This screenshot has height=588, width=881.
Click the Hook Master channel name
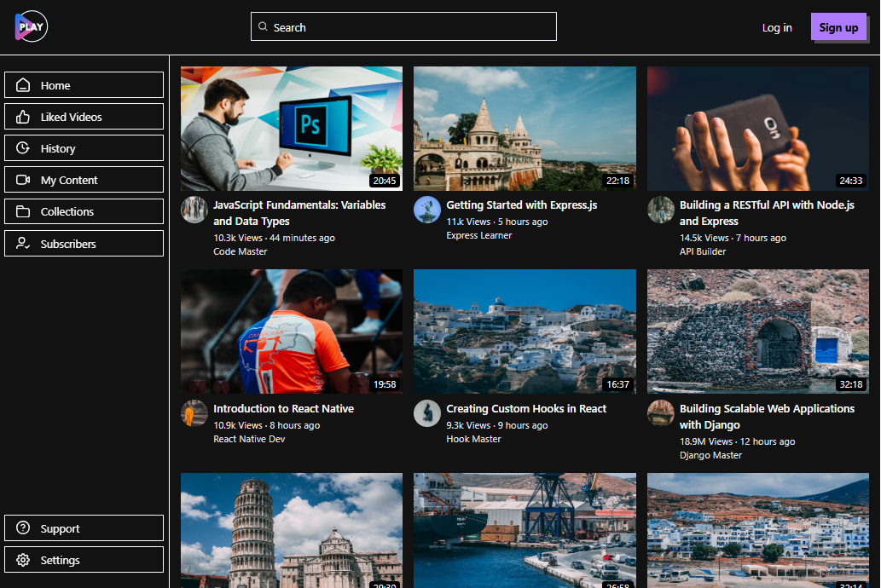coord(473,439)
